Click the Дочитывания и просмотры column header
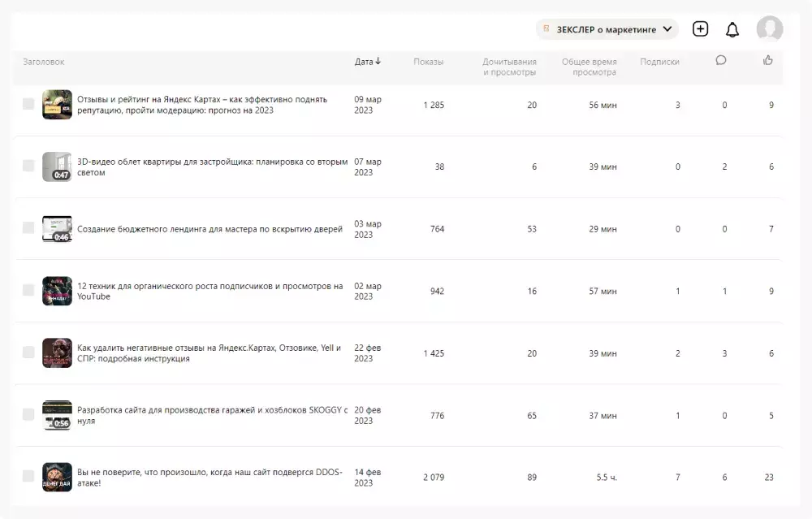 tap(509, 67)
